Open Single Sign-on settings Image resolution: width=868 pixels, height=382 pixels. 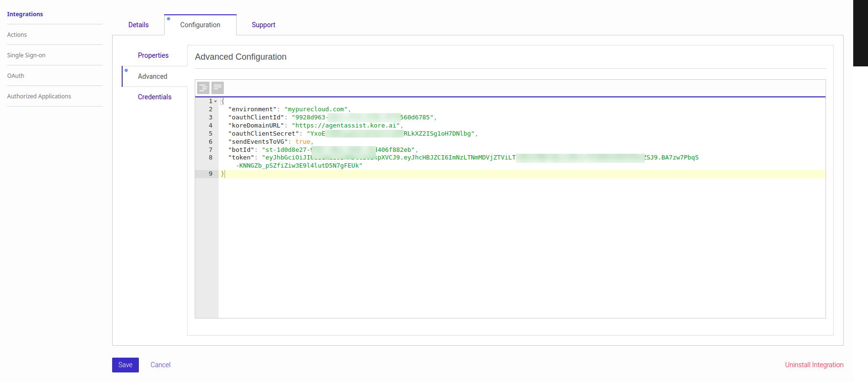[26, 55]
